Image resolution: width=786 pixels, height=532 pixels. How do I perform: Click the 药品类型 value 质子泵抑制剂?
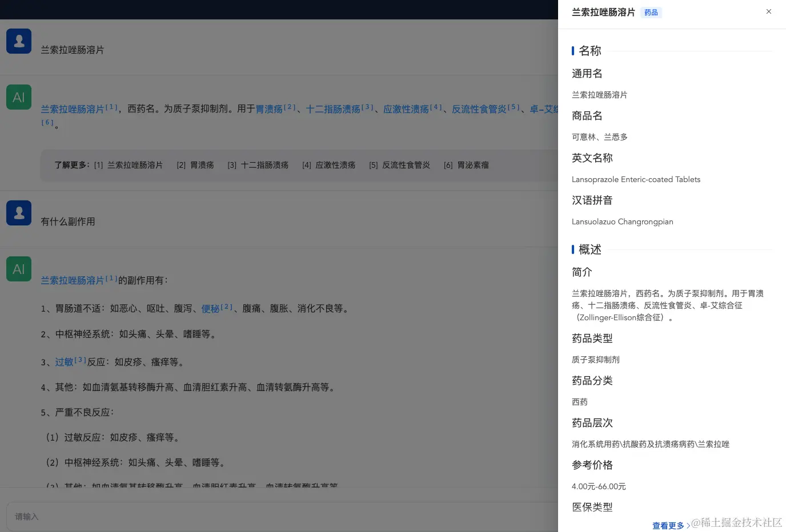click(x=596, y=360)
